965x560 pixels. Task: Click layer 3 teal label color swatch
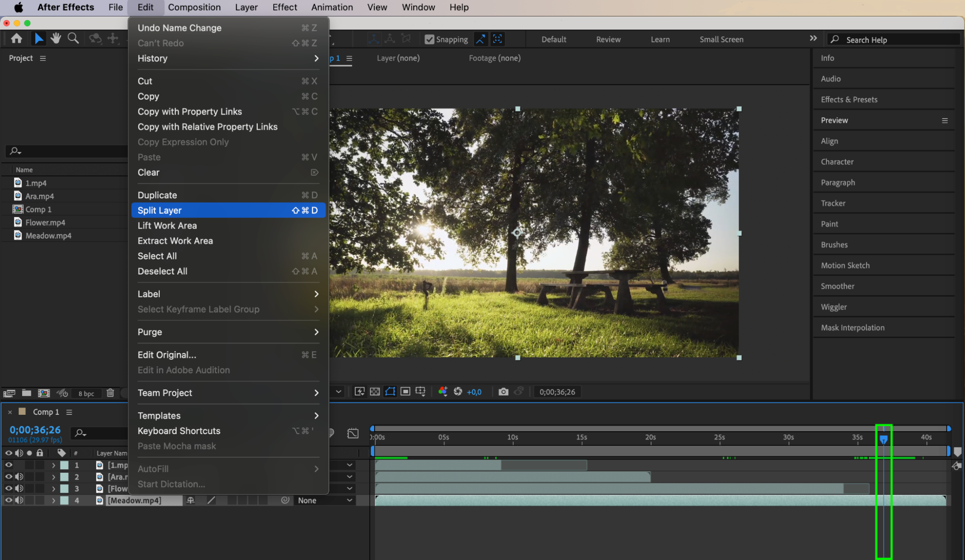(x=64, y=489)
